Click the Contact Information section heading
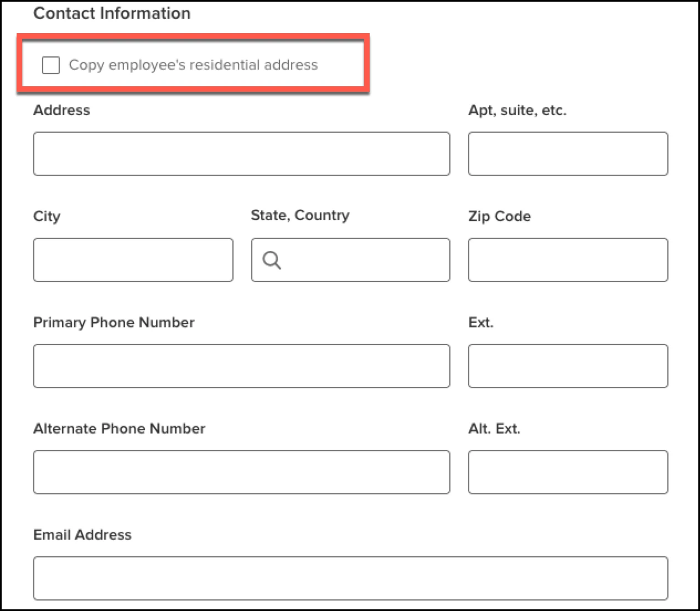700x611 pixels. coord(112,13)
